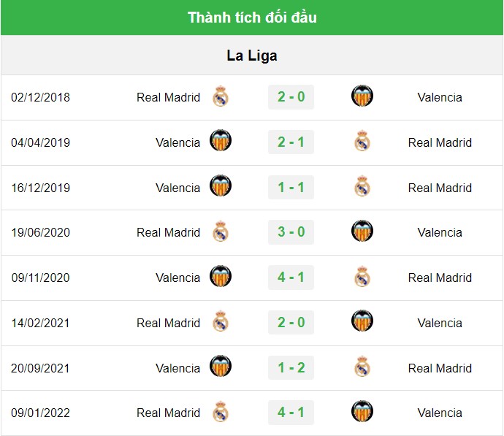Click Real Madrid crest in 14/02/2021 match
The height and width of the screenshot is (436, 504).
pos(221,321)
